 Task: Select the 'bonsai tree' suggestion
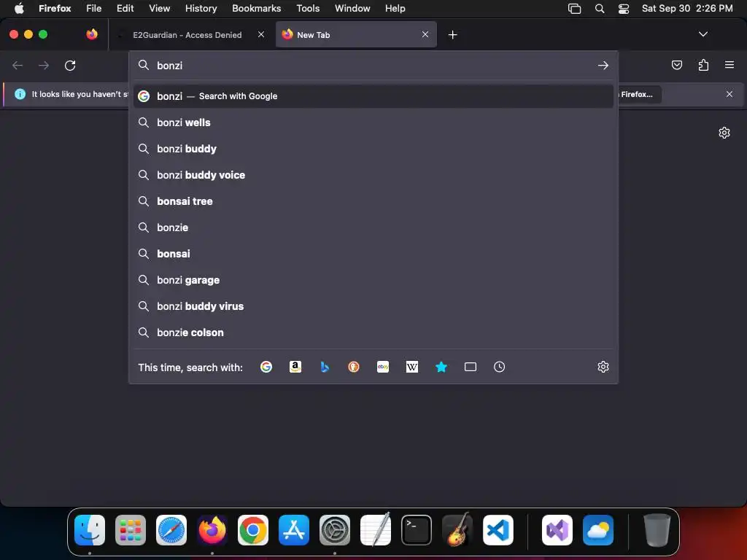click(373, 201)
